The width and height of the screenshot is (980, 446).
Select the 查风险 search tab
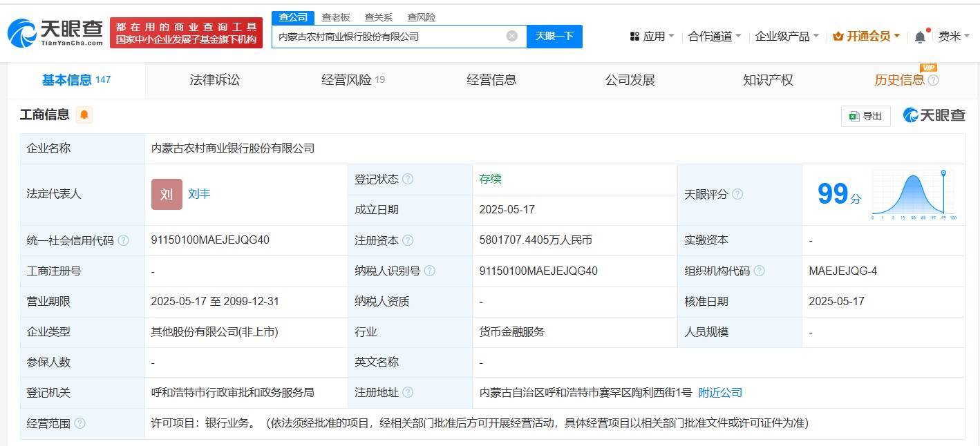coord(421,17)
